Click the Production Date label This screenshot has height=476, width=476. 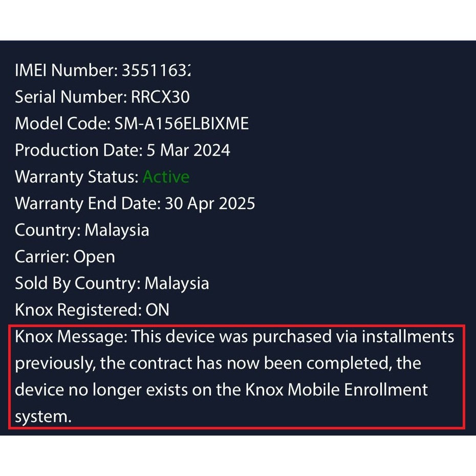pos(78,150)
